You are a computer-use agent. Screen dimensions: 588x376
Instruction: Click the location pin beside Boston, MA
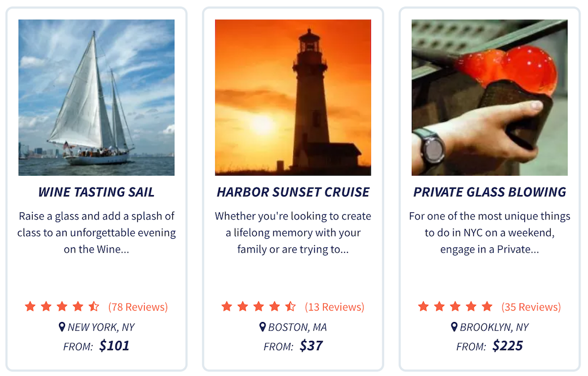pos(262,327)
